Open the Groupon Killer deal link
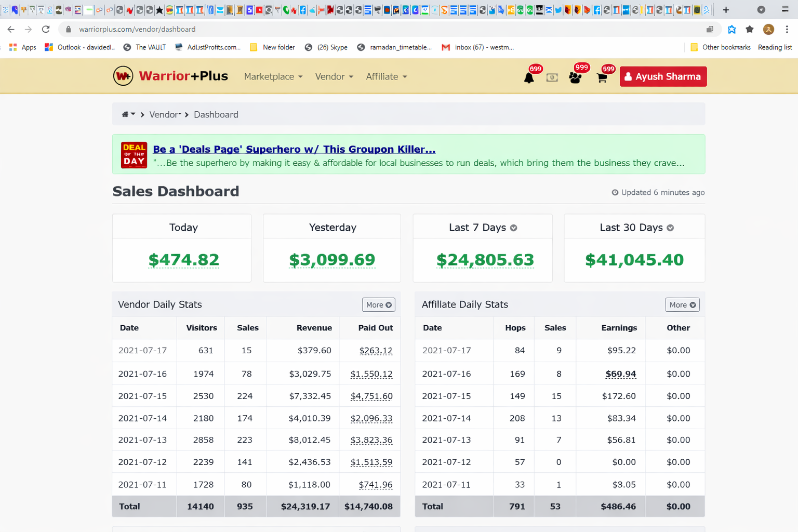Image resolution: width=798 pixels, height=532 pixels. (x=294, y=149)
